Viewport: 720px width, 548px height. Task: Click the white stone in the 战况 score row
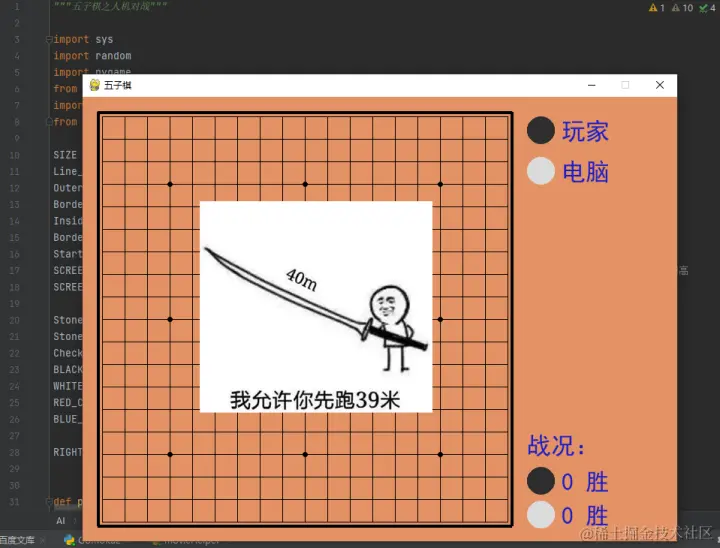coord(541,514)
